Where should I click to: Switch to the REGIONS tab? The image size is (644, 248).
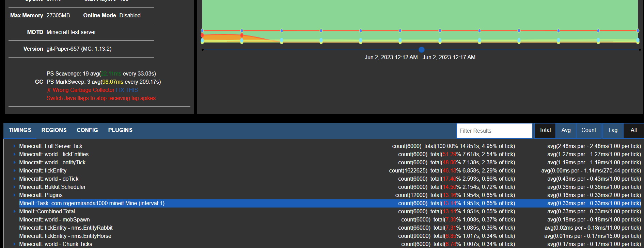point(54,130)
